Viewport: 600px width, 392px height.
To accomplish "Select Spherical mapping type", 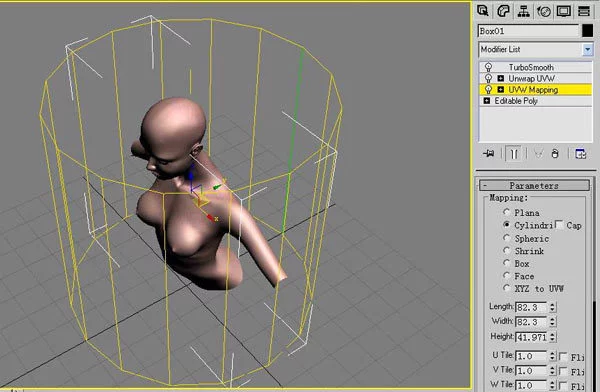I will click(506, 238).
